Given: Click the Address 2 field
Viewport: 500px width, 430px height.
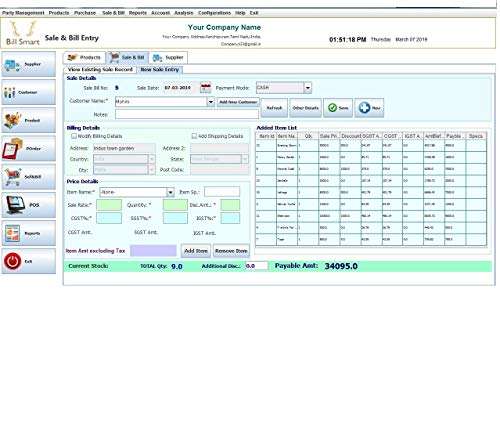Looking at the screenshot, I should pyautogui.click(x=219, y=148).
